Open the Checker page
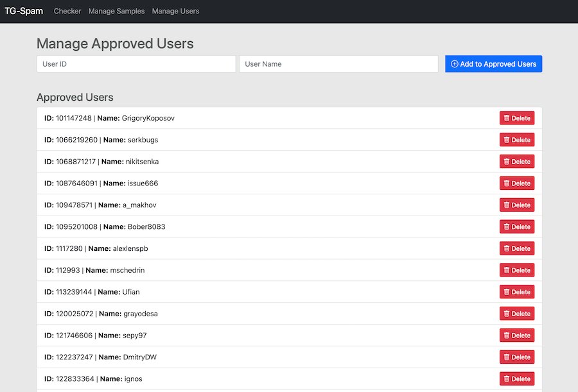The height and width of the screenshot is (392, 578). click(x=67, y=11)
